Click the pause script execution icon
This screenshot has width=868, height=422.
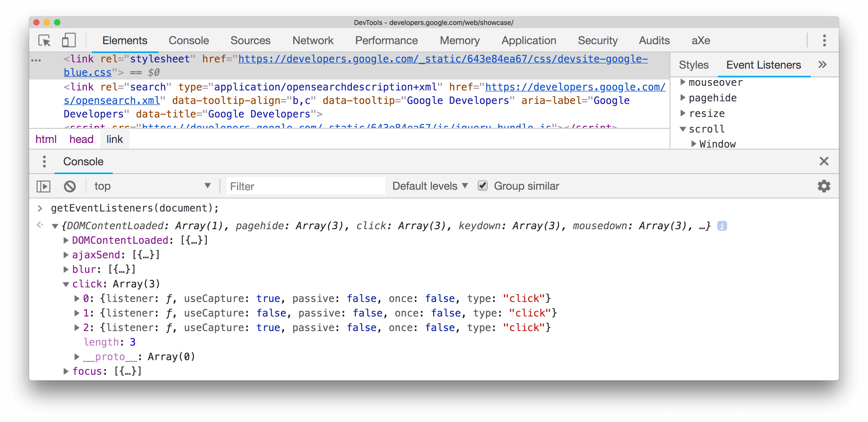point(44,186)
